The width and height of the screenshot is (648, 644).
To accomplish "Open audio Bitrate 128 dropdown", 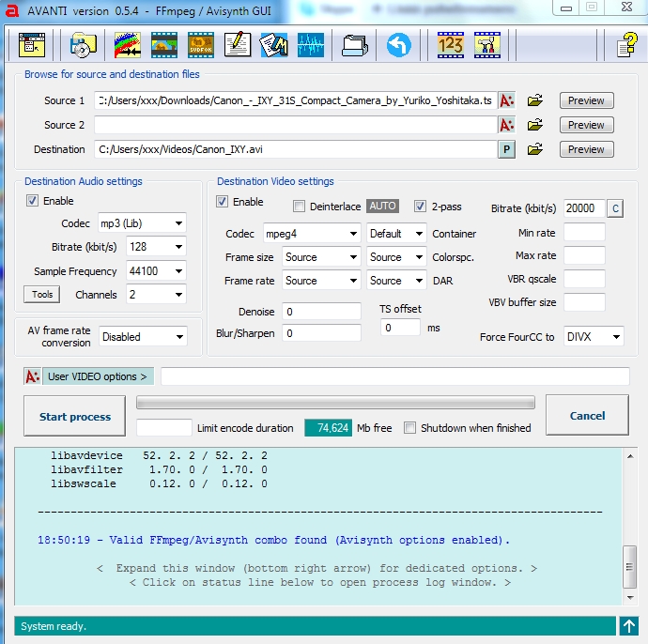I will pyautogui.click(x=156, y=247).
